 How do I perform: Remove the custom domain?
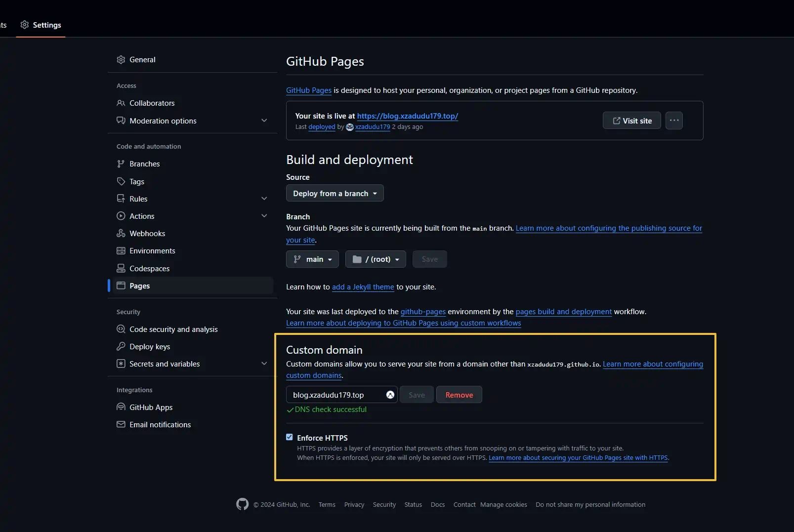pyautogui.click(x=459, y=395)
